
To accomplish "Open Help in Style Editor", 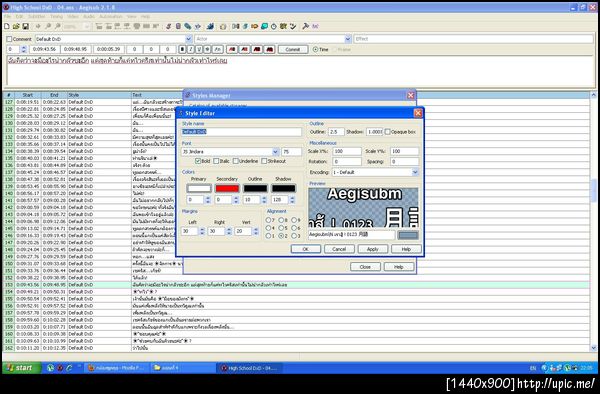I will coord(406,249).
